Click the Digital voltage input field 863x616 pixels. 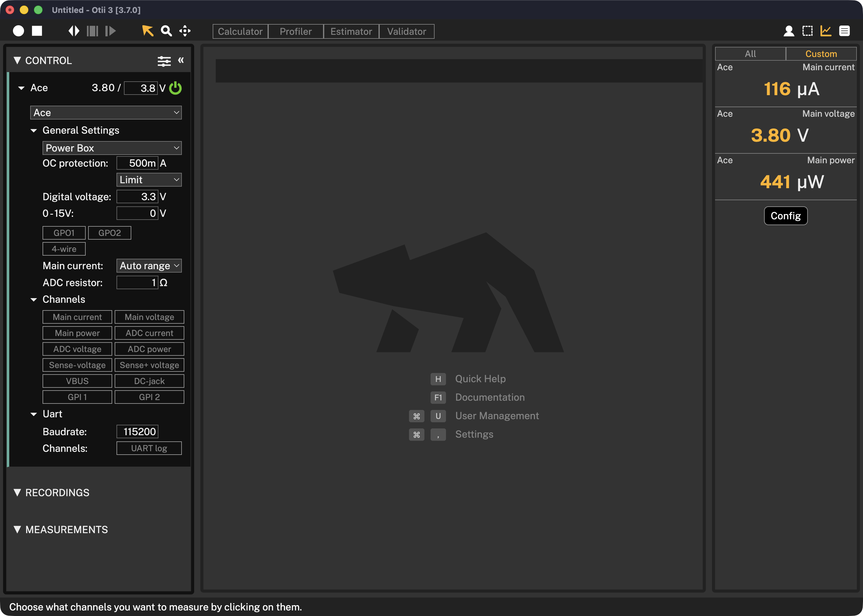[x=137, y=197]
